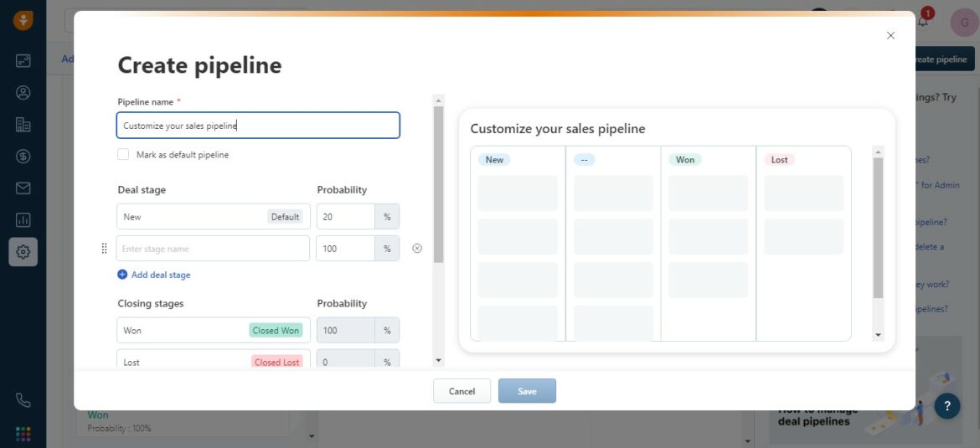Click the form scrollbar down arrow
The height and width of the screenshot is (448, 980).
point(438,361)
